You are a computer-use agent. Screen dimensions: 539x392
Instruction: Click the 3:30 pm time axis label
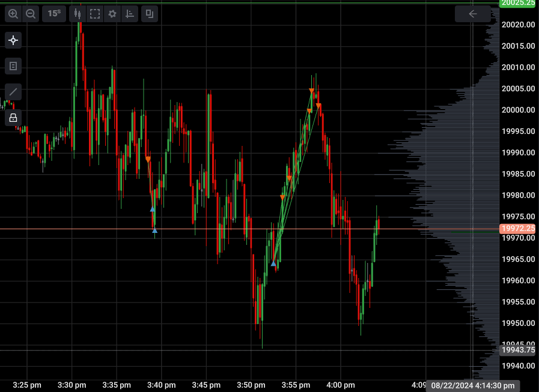(72, 385)
